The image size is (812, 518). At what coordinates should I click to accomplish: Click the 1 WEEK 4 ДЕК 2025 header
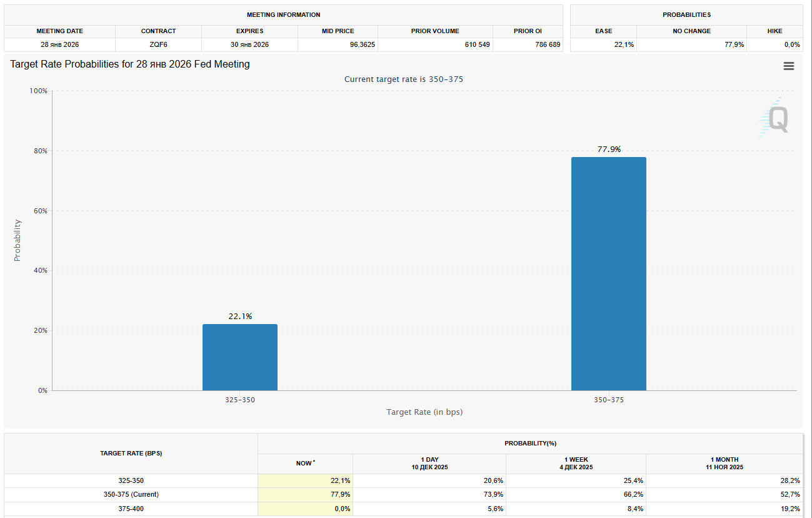575,464
